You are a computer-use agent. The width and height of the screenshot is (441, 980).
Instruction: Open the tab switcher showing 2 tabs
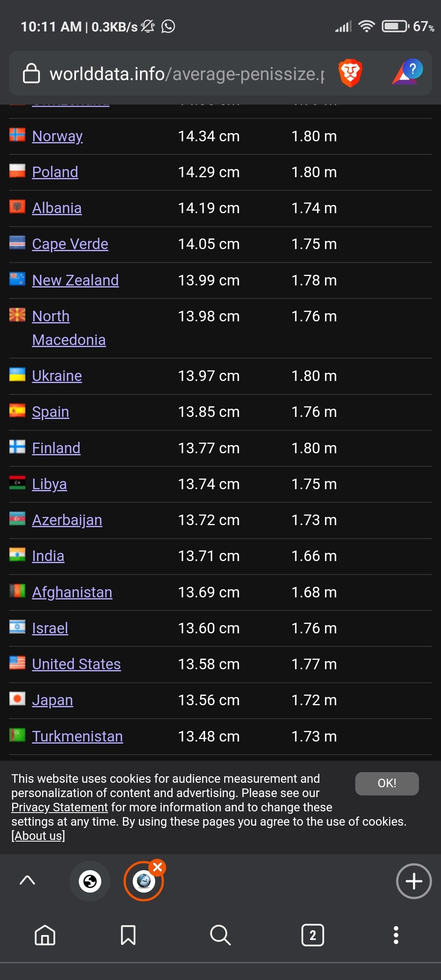[313, 935]
